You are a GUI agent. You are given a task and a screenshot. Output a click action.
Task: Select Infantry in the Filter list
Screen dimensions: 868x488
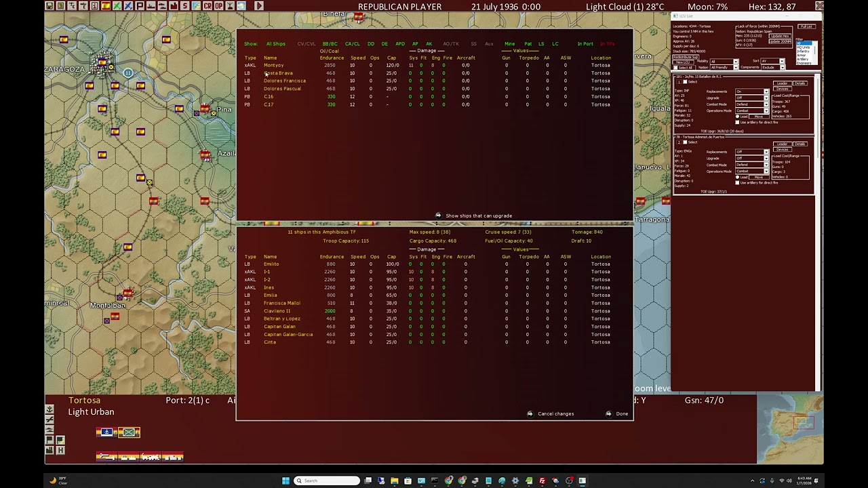(x=803, y=52)
